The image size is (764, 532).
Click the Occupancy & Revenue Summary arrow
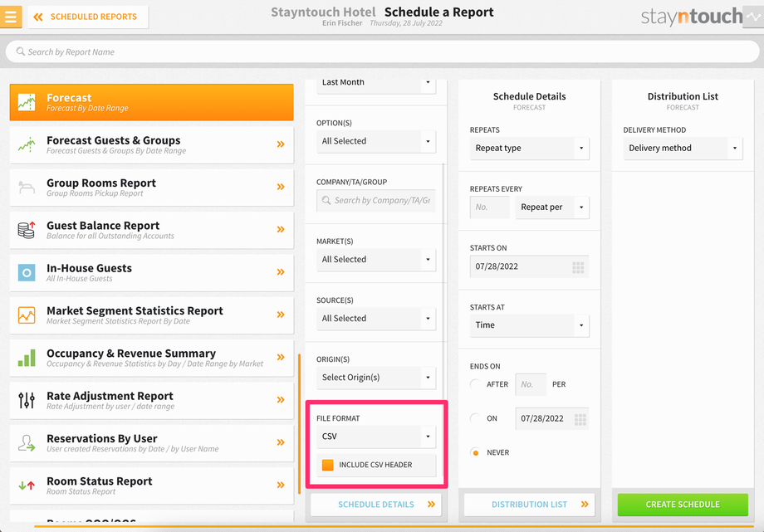[281, 357]
